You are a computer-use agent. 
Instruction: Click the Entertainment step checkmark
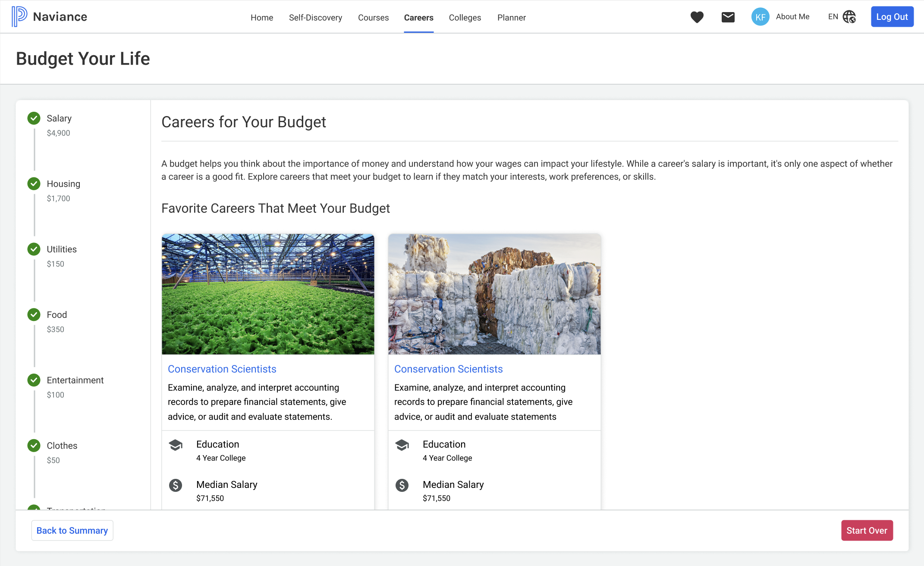(34, 380)
